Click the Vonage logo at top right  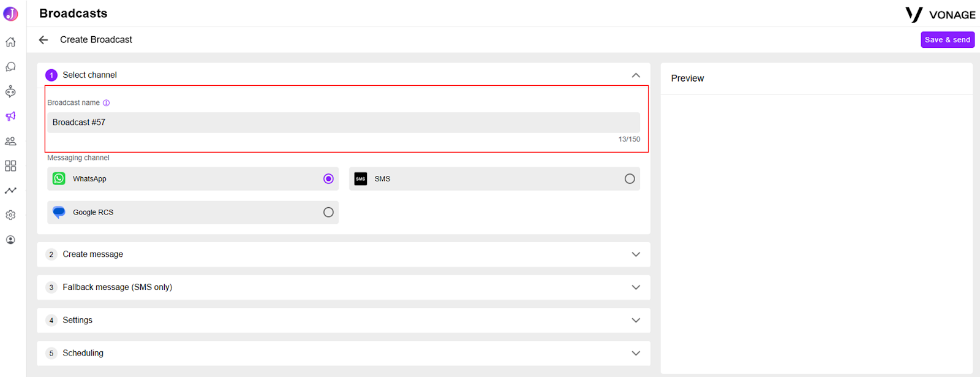[x=940, y=15]
